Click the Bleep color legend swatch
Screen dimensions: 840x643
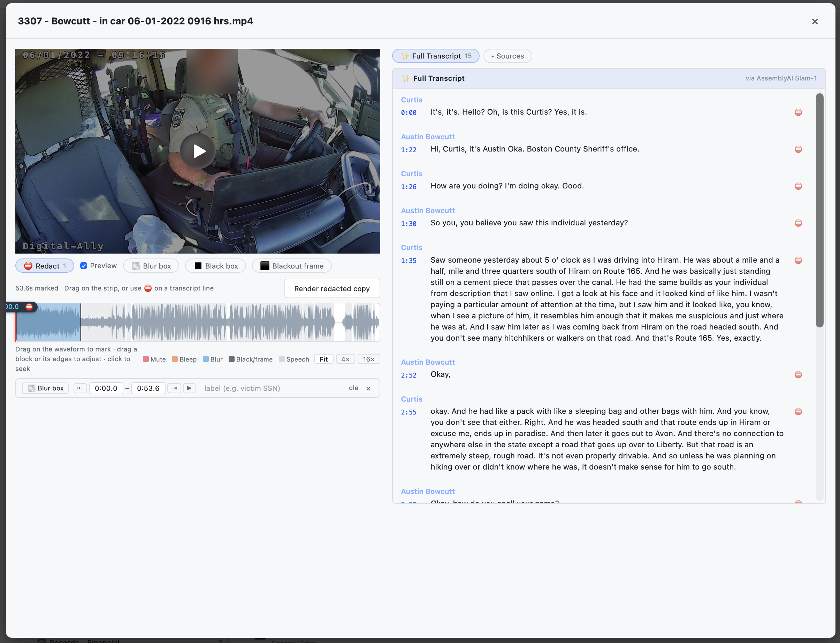[175, 359]
